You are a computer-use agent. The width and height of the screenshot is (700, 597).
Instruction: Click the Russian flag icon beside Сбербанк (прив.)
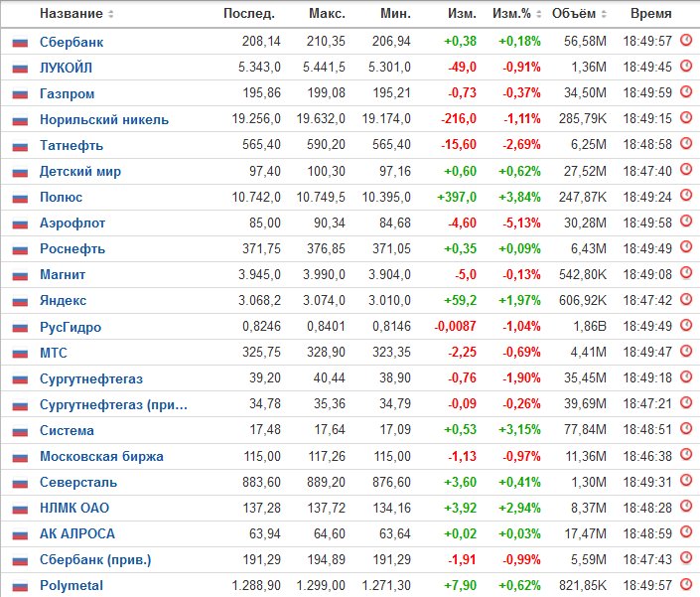pos(20,561)
